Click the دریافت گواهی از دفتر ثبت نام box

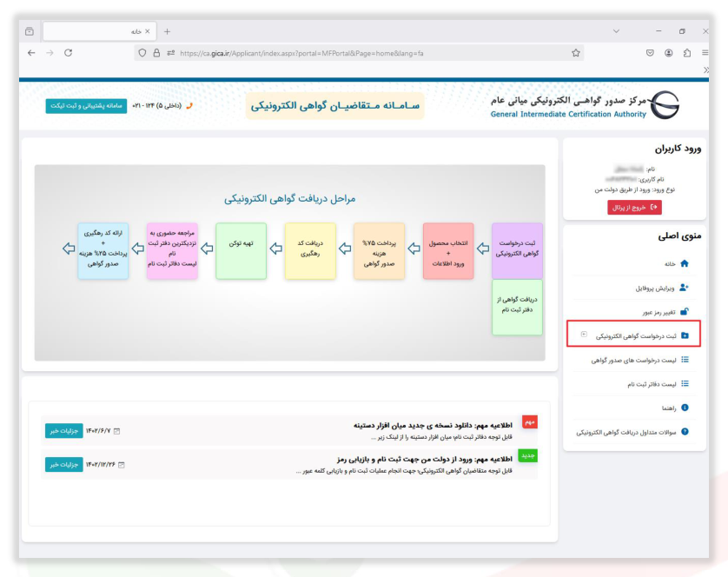517,307
